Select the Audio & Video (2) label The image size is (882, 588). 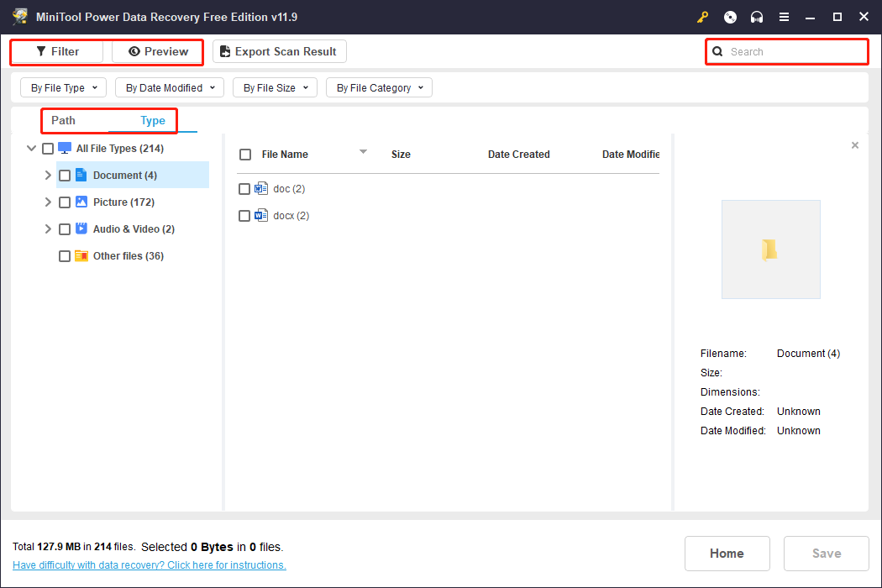134,229
